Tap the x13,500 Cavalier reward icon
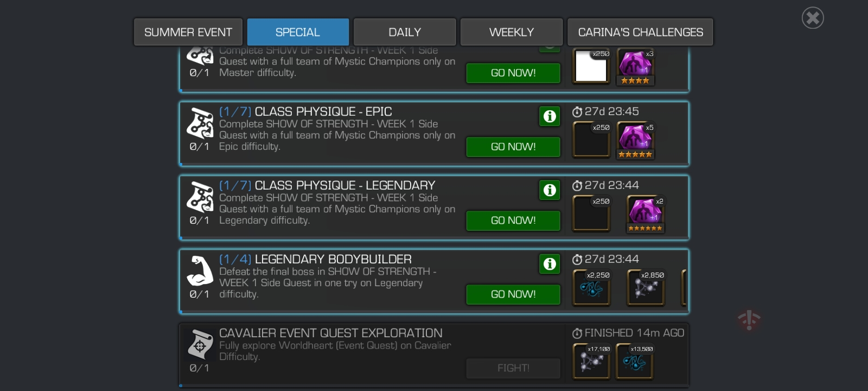 pyautogui.click(x=635, y=361)
